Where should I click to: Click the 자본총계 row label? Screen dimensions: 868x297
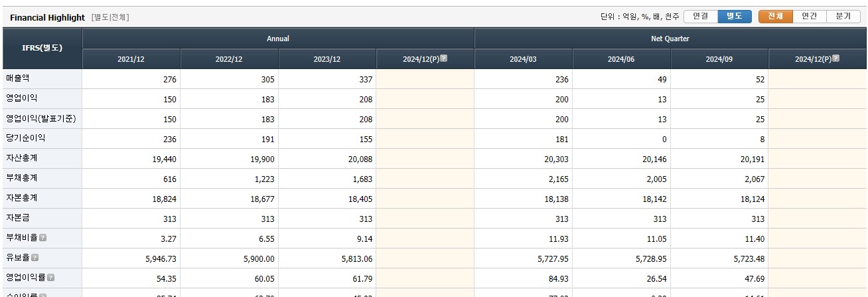pyautogui.click(x=22, y=198)
